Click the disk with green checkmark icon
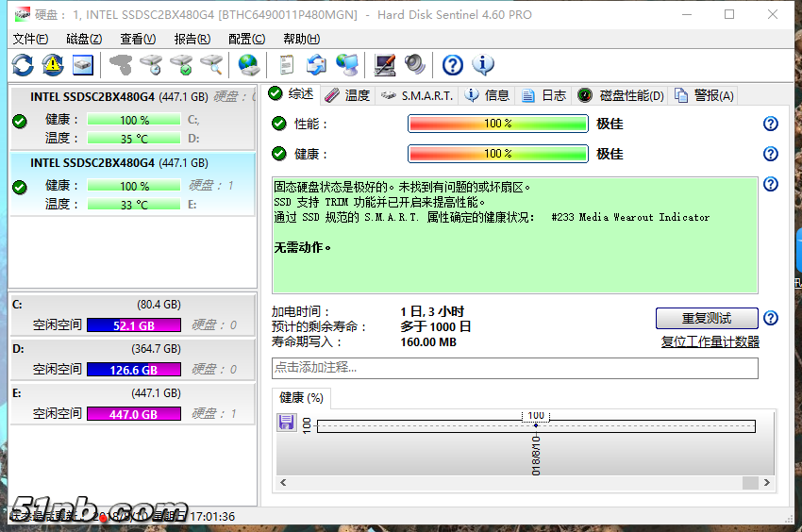Image resolution: width=802 pixels, height=532 pixels. (x=181, y=64)
